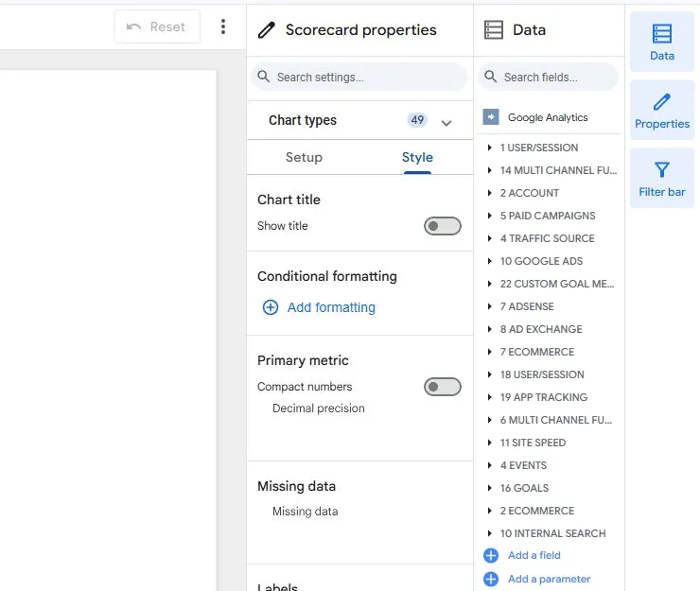Click the Data panel header table icon
Screen dimensions: 700x591
click(493, 30)
